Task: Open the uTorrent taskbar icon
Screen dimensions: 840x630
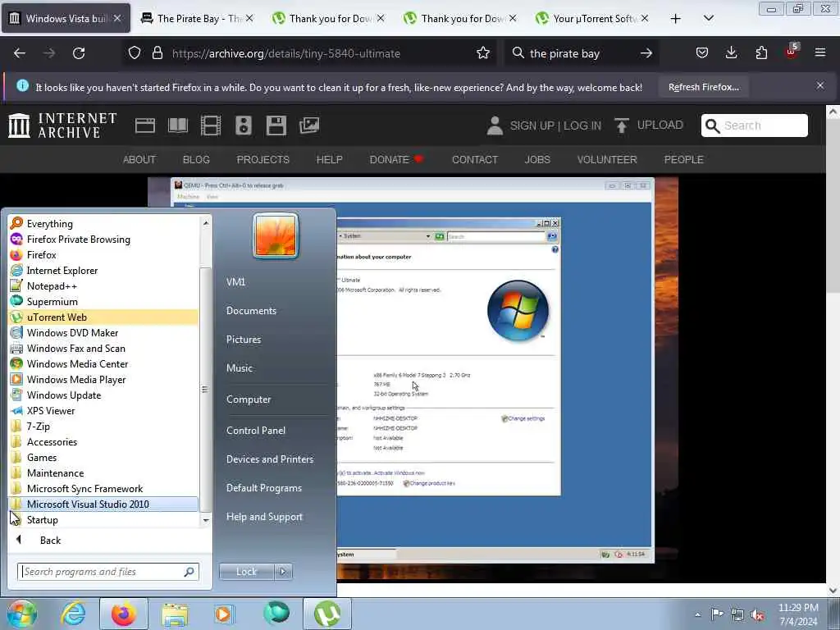Action: (326, 614)
